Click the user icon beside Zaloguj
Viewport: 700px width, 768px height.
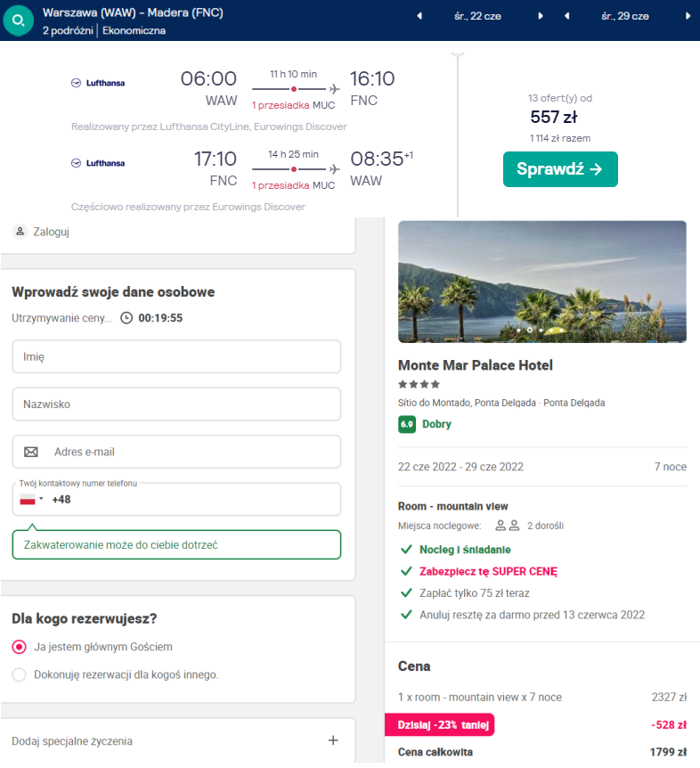pos(20,232)
